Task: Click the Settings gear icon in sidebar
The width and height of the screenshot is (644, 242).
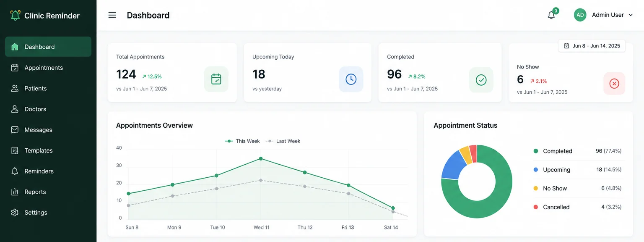Action: tap(15, 213)
